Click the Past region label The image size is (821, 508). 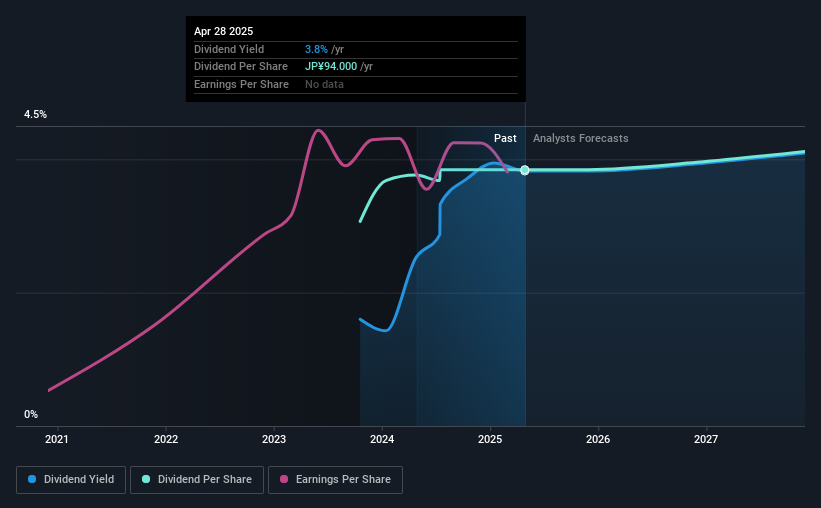(505, 138)
